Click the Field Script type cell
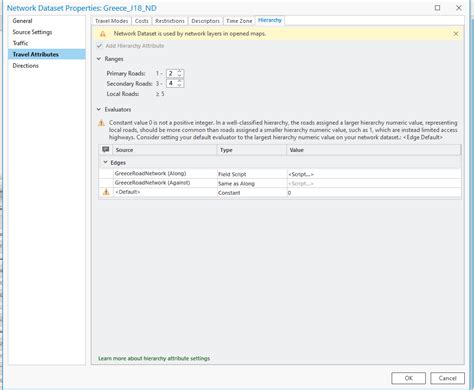 (x=252, y=174)
